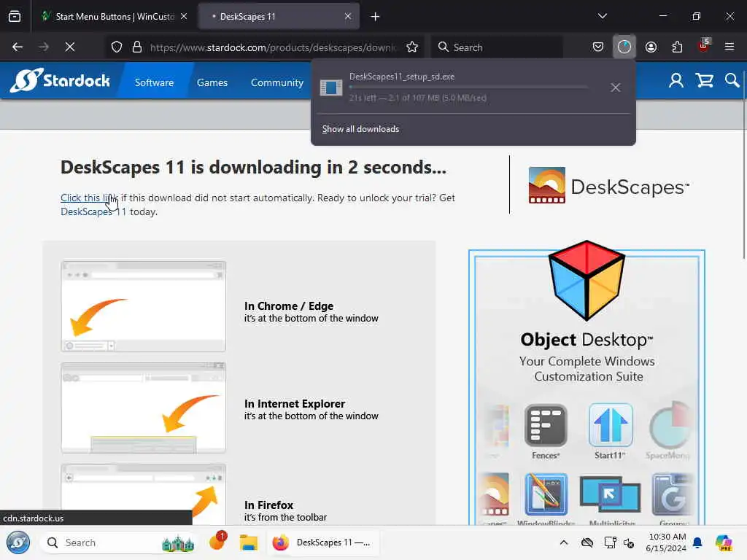Image resolution: width=747 pixels, height=560 pixels.
Task: Open the Extensions puzzle icon
Action: pyautogui.click(x=677, y=47)
